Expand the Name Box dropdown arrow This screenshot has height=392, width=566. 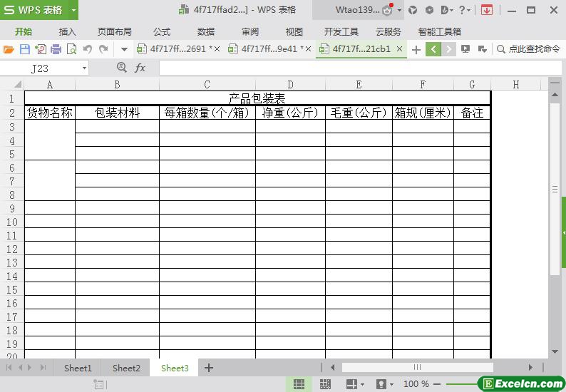coord(84,68)
